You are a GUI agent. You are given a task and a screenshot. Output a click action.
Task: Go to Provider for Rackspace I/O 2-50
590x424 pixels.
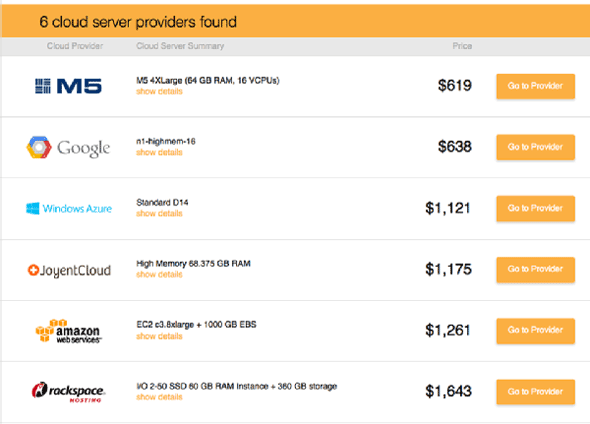coord(535,392)
